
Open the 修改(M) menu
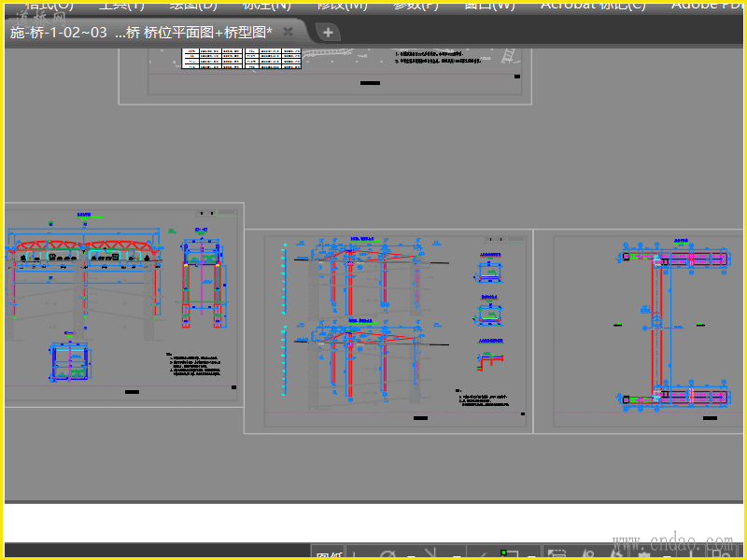coord(342,6)
